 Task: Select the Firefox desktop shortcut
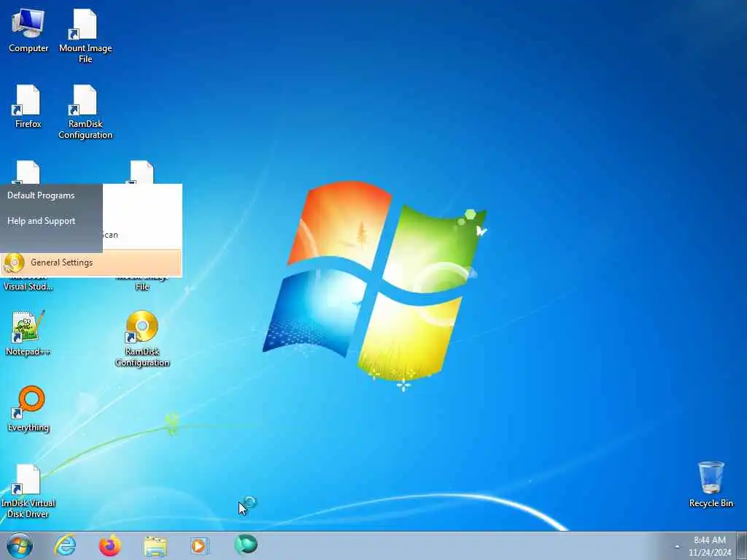(x=28, y=106)
